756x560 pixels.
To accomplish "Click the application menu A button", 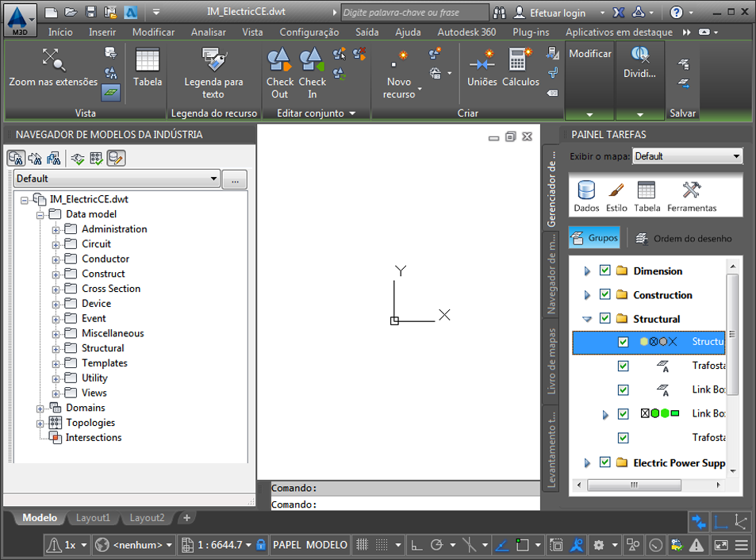I will pos(20,21).
